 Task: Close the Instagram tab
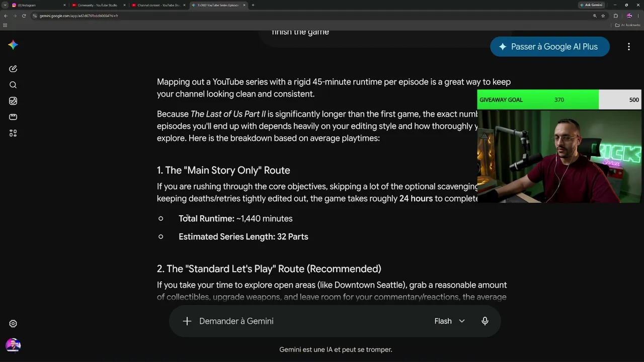tap(64, 5)
